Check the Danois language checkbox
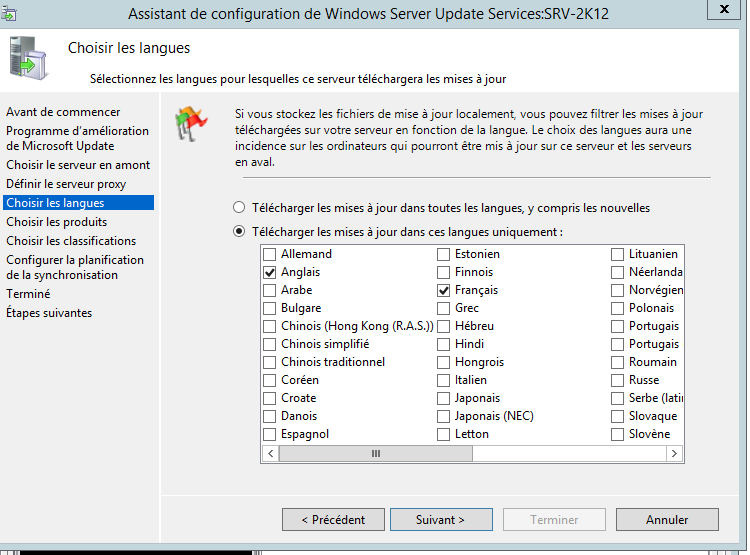Screen dimensions: 750x555 coord(270,416)
